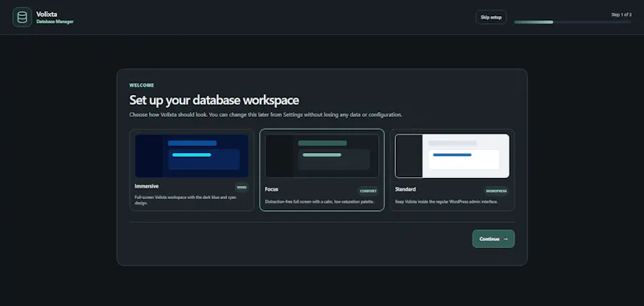The height and width of the screenshot is (306, 644).
Task: Click the Volixta database logo icon
Action: click(x=23, y=17)
